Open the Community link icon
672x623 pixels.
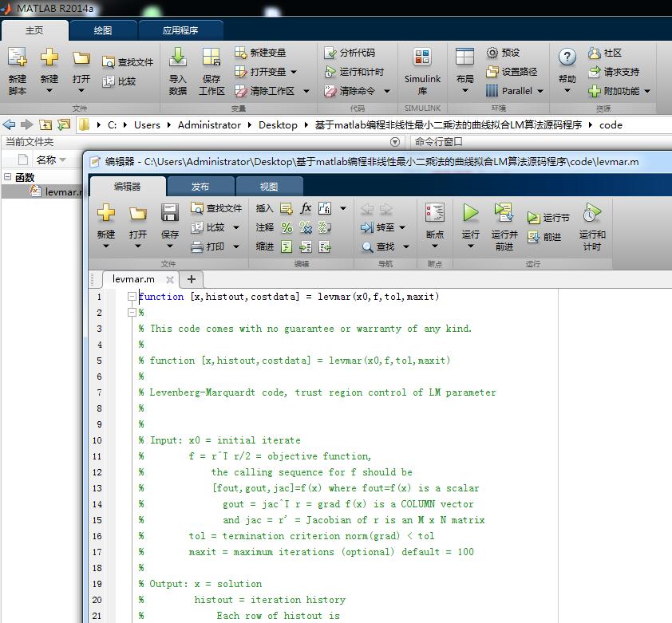coord(594,53)
